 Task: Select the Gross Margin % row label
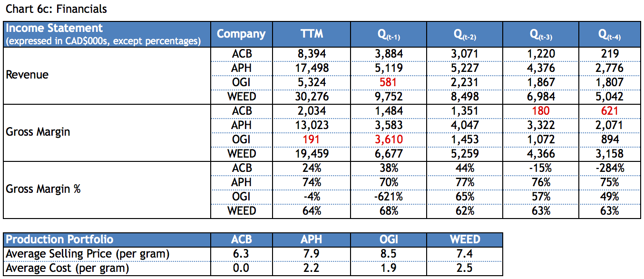point(43,189)
